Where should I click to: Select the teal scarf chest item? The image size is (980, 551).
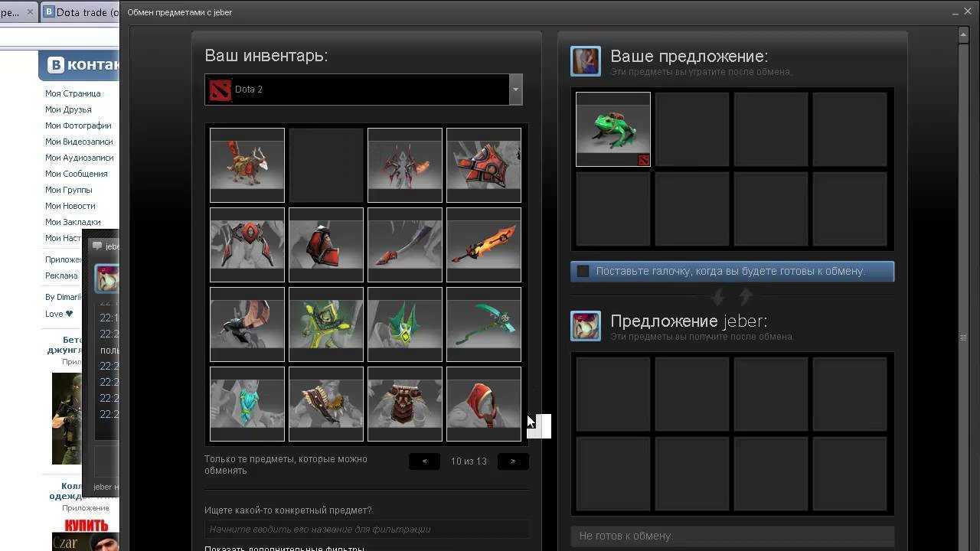(x=247, y=404)
